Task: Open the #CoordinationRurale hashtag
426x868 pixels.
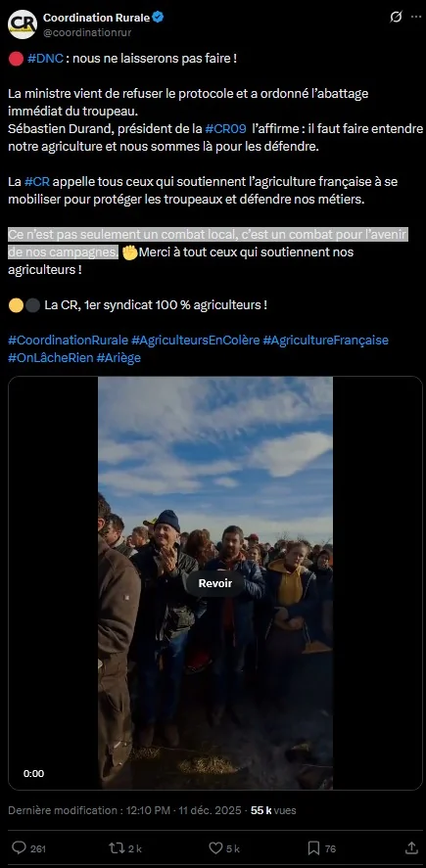Action: (x=68, y=340)
